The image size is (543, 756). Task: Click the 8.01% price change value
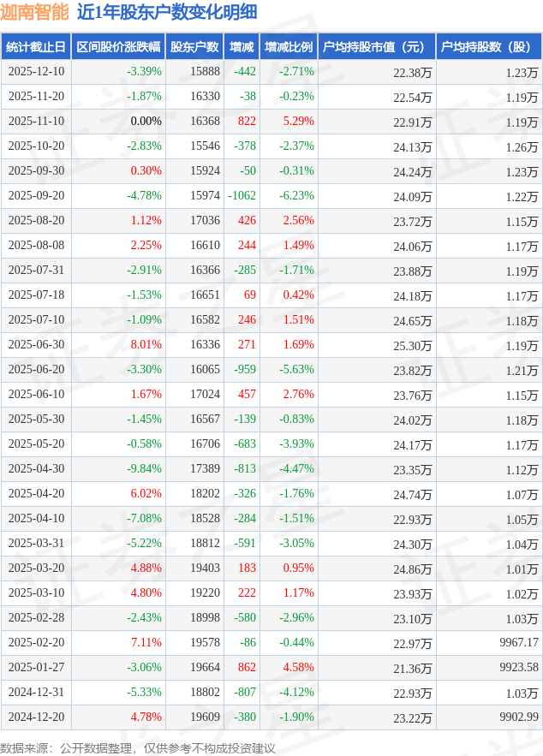point(146,345)
